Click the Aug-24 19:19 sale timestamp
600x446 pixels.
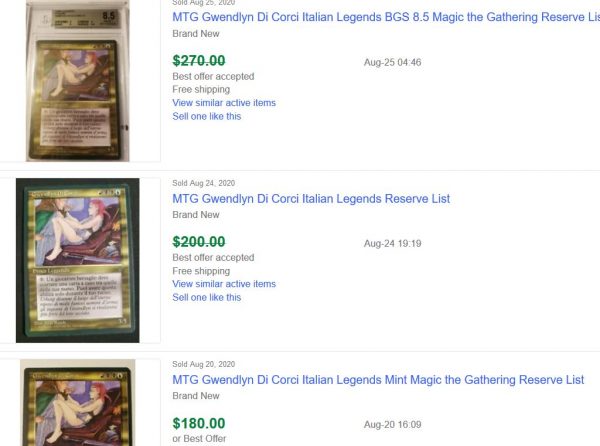(393, 243)
